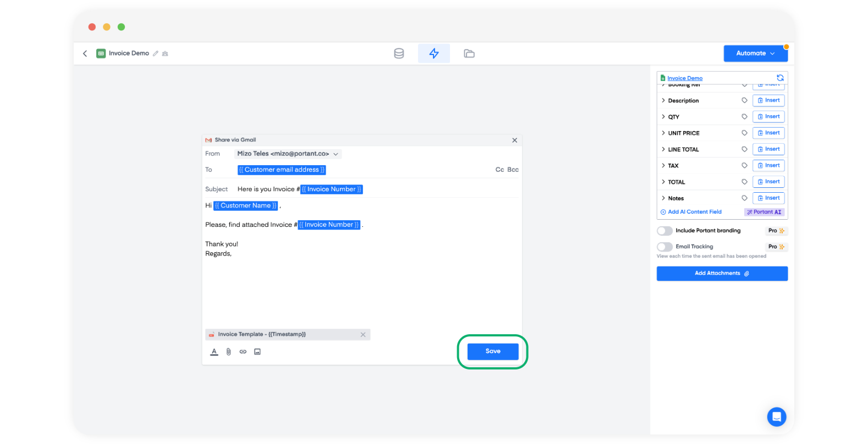
Task: Turn on Email Tracking toggle
Action: 664,247
